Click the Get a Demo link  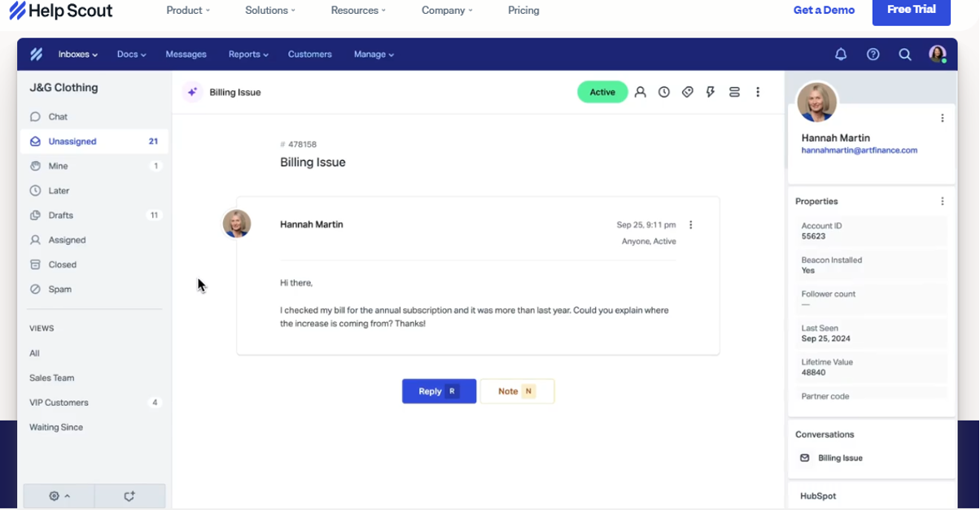click(x=824, y=11)
